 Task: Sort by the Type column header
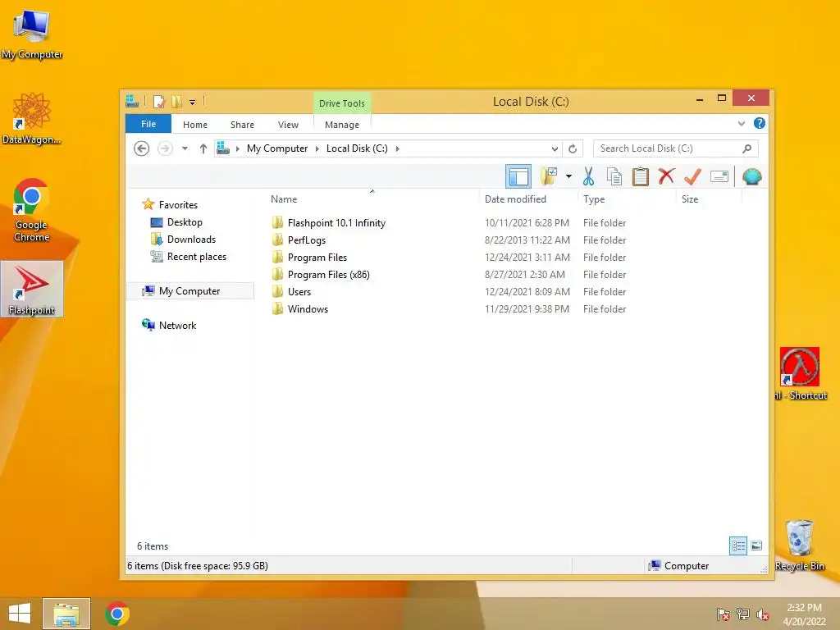(x=594, y=199)
